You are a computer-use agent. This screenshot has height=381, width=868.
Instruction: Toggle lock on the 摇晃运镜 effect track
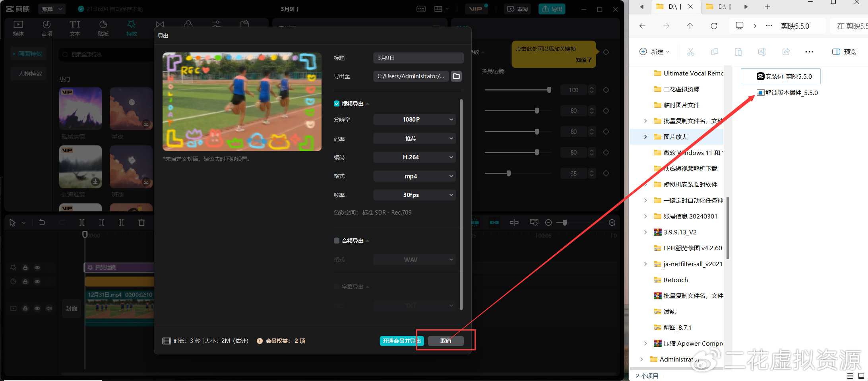(25, 268)
